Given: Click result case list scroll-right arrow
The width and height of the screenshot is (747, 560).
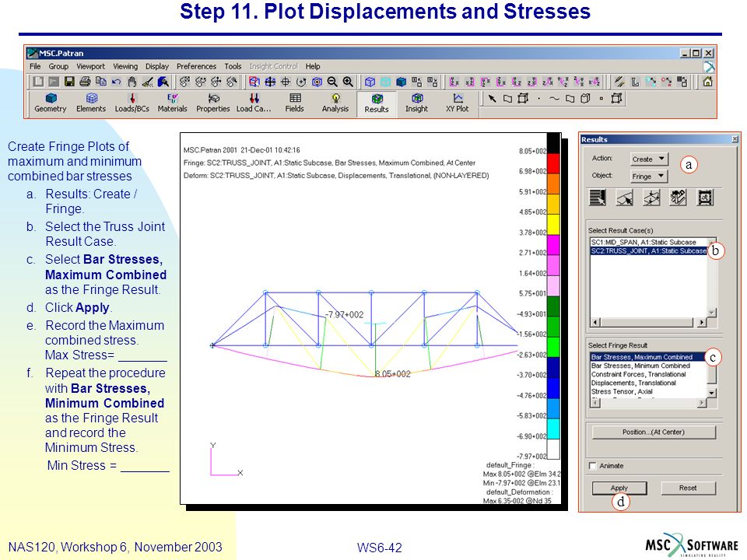Looking at the screenshot, I should pos(701,322).
